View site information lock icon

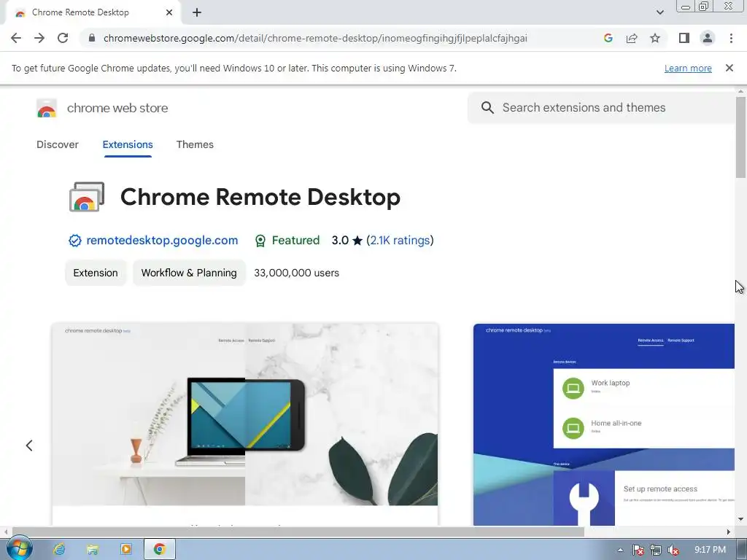(92, 38)
